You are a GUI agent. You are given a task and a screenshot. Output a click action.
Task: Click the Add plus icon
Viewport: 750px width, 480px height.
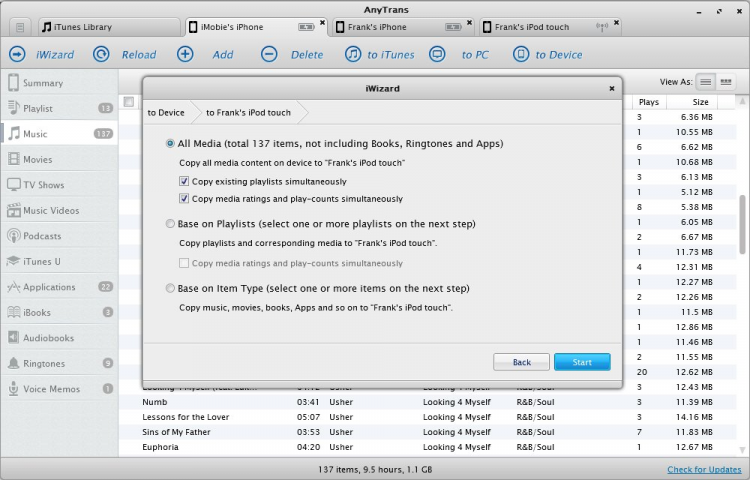pos(185,54)
